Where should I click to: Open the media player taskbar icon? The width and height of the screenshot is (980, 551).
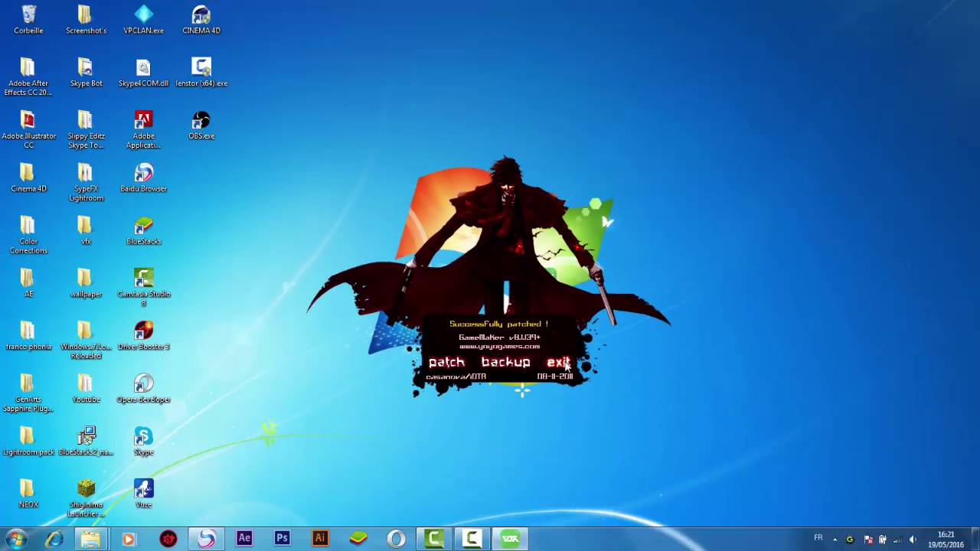click(129, 539)
